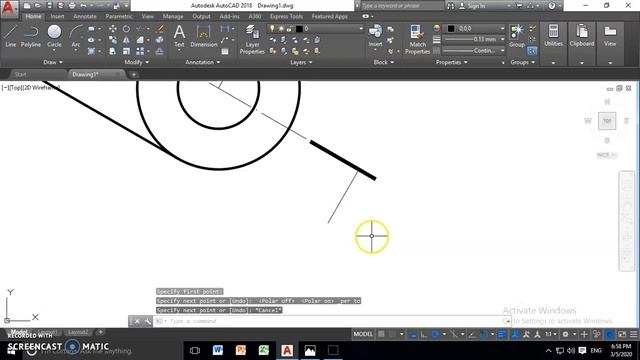Open the Insert ribbon tab
This screenshot has width=640, height=360.
click(57, 16)
